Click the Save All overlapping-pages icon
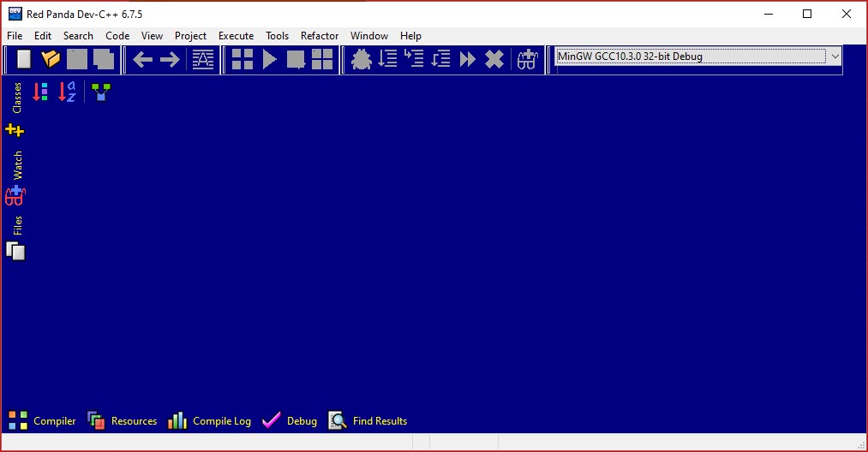 coord(104,59)
